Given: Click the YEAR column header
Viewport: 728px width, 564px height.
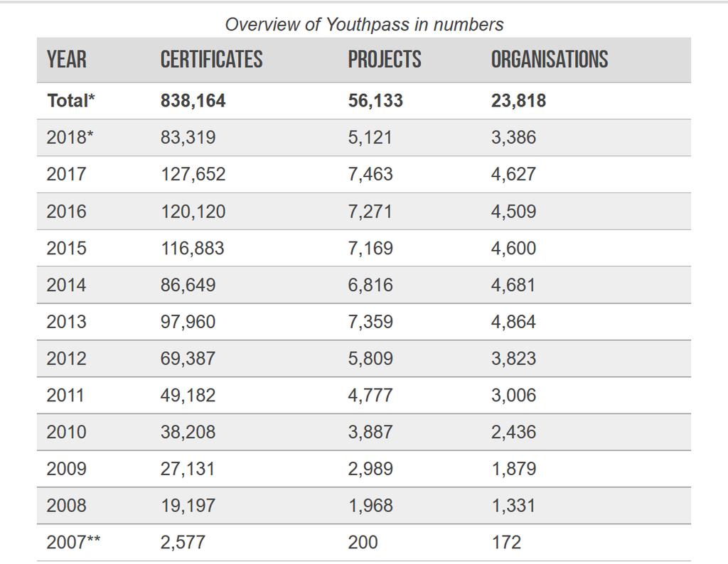Looking at the screenshot, I should coord(66,60).
